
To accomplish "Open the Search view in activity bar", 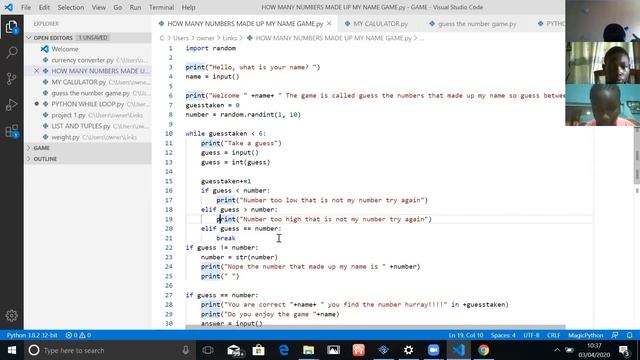I will point(11,52).
